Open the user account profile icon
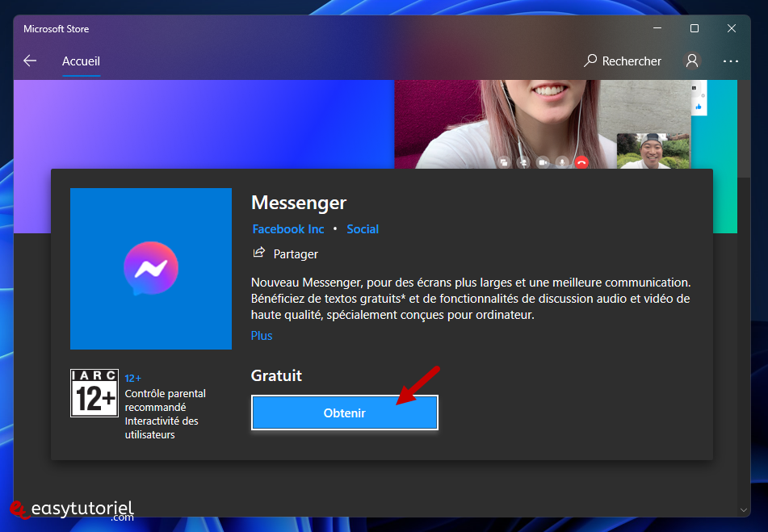The width and height of the screenshot is (768, 532). (691, 61)
